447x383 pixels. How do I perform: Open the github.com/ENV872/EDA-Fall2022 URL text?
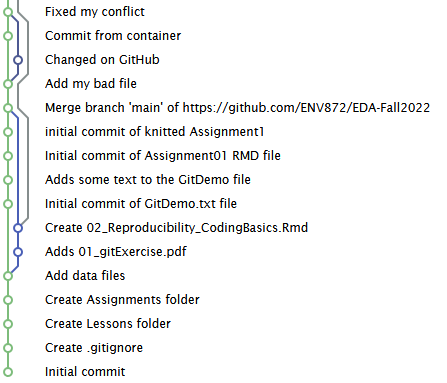point(306,108)
